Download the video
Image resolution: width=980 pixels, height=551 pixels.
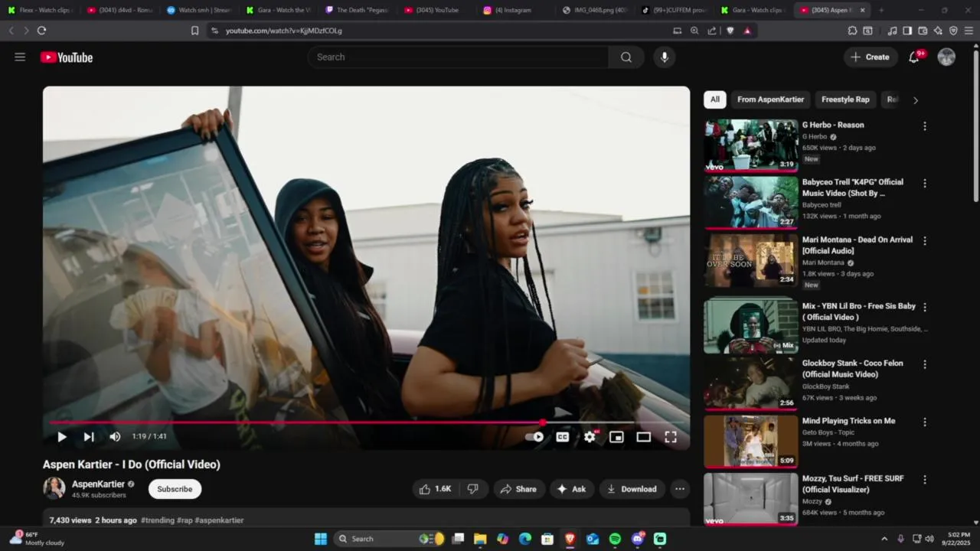pos(632,489)
